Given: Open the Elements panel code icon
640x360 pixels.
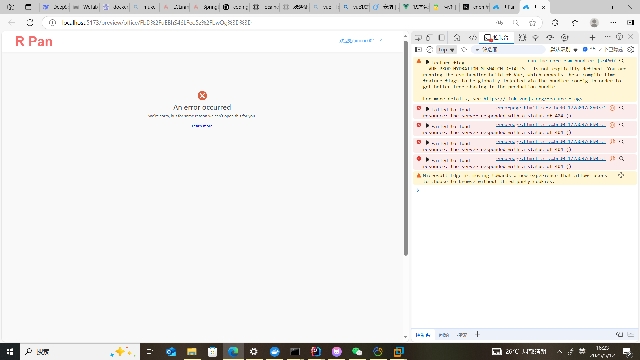Looking at the screenshot, I should 472,38.
